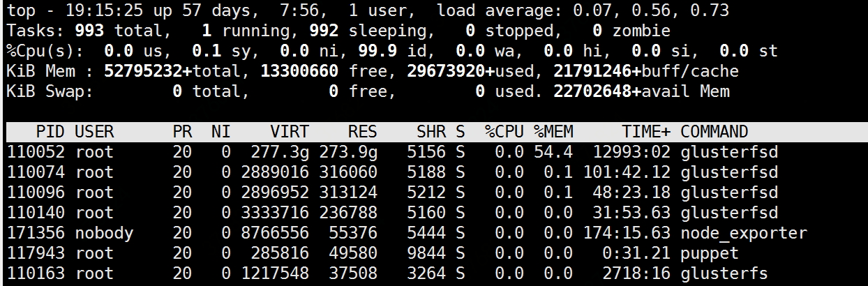This screenshot has height=286, width=868.
Task: Select PID 110074 in process list
Action: (35, 172)
